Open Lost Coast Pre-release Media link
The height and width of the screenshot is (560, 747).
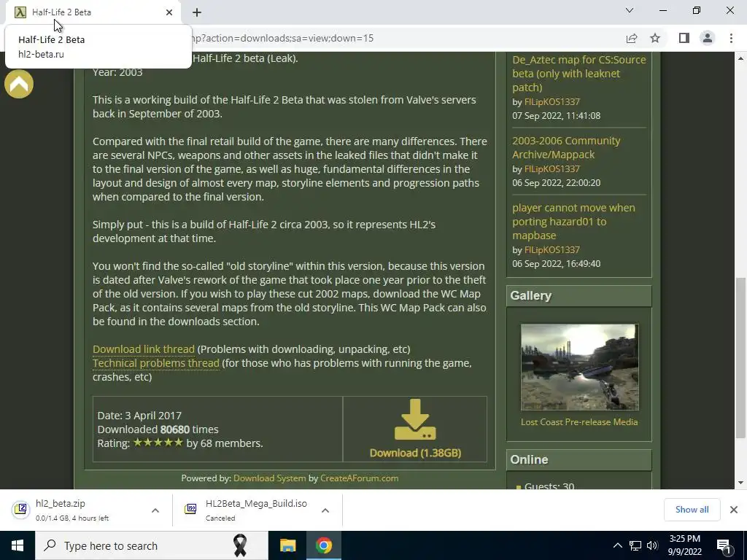point(578,422)
